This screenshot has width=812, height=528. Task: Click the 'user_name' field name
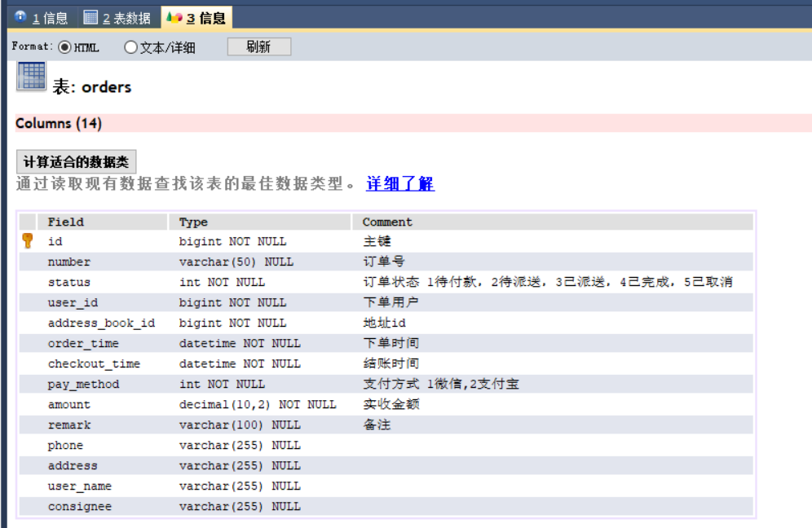click(79, 486)
